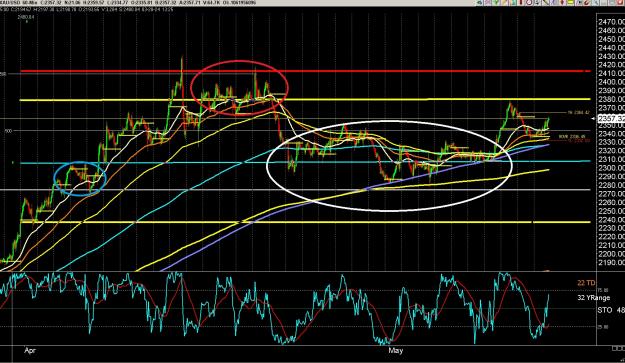Click the yellow bar toolbar icon
The image size is (625, 363).
point(570,2)
